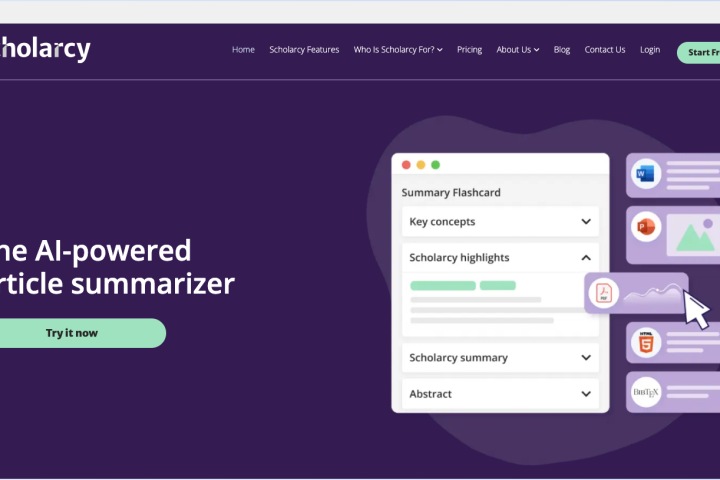720x480 pixels.
Task: Click the HTML5 icon
Action: point(645,343)
